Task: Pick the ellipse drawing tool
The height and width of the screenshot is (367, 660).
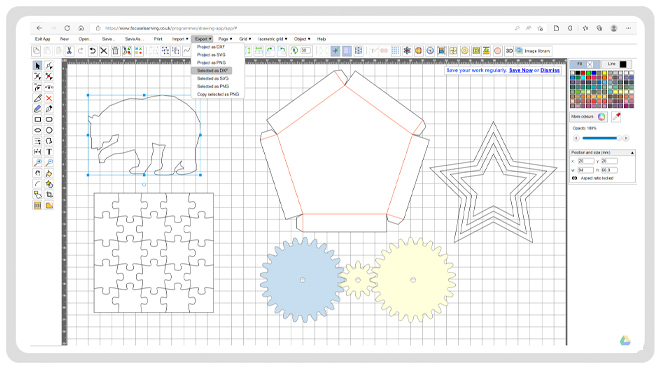Action: 37,130
